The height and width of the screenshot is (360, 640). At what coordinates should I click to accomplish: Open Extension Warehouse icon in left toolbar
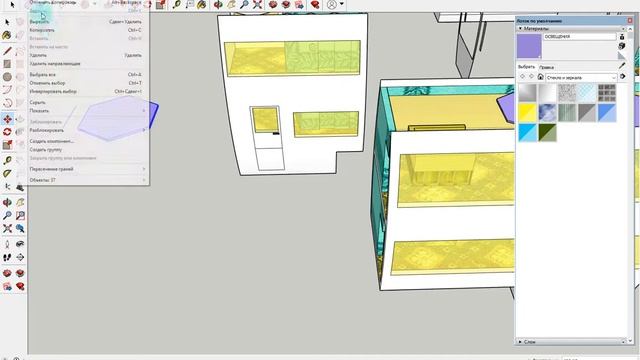coord(20,273)
